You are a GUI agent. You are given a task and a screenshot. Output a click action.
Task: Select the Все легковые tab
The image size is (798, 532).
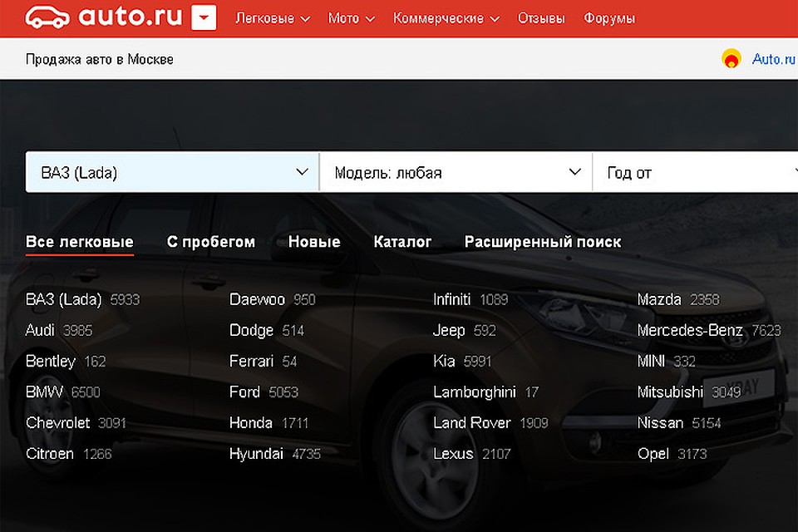80,242
